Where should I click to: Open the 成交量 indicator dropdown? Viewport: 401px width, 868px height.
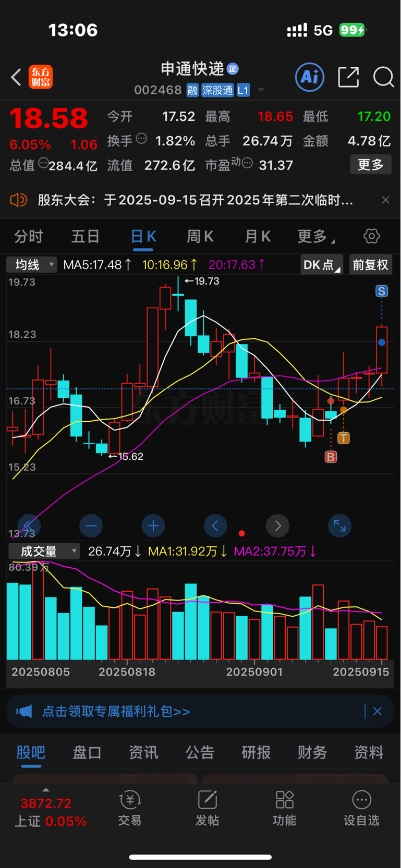[44, 551]
